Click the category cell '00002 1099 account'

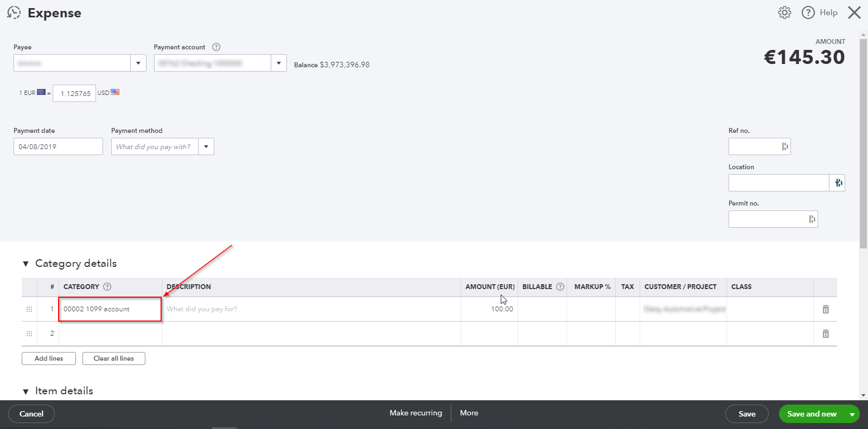pyautogui.click(x=110, y=309)
